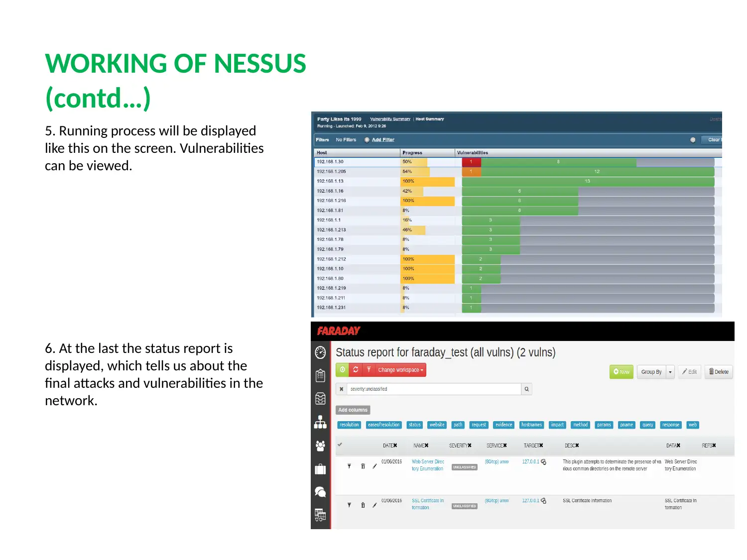Click the green New button

click(622, 372)
